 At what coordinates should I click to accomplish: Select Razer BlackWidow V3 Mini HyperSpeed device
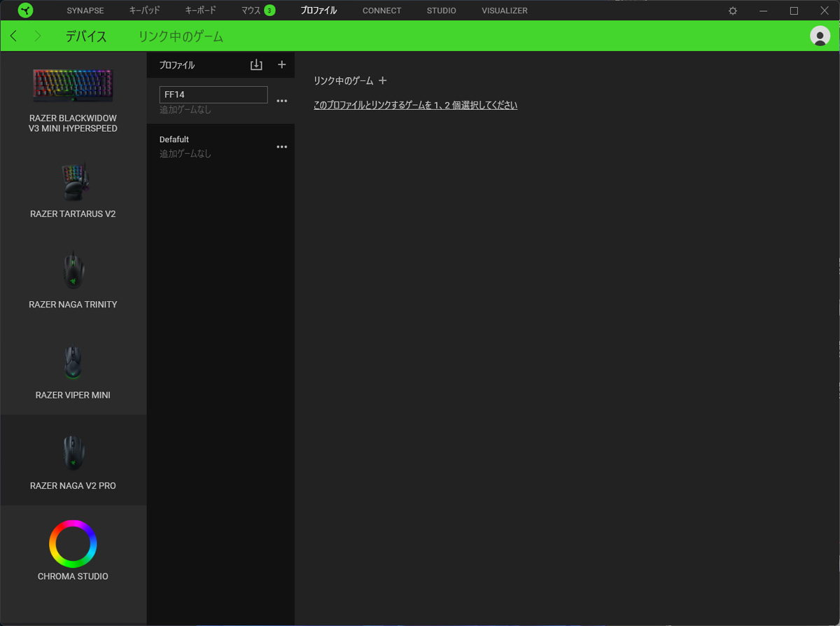click(x=73, y=99)
